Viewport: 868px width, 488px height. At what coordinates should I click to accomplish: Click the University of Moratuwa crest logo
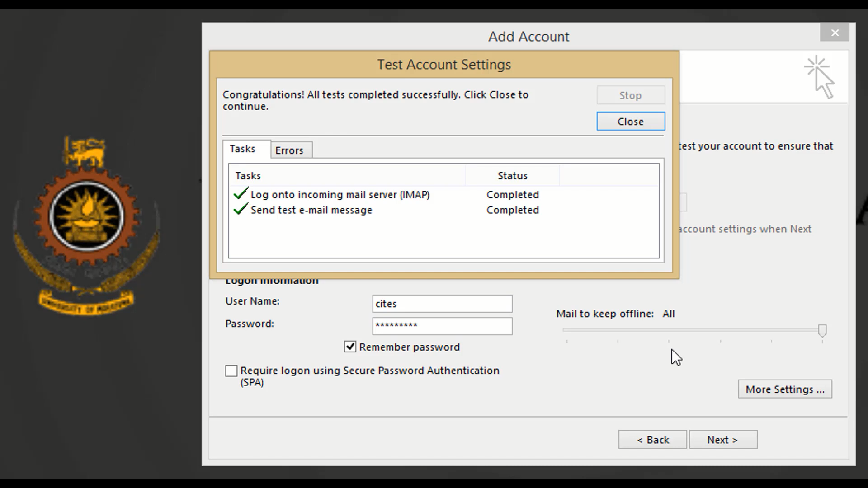[x=87, y=226]
